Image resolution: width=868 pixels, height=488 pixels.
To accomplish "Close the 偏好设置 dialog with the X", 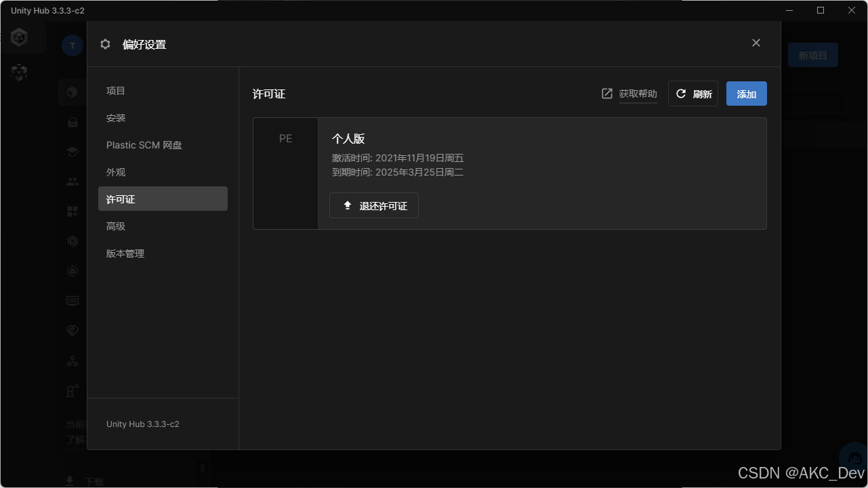I will 756,43.
